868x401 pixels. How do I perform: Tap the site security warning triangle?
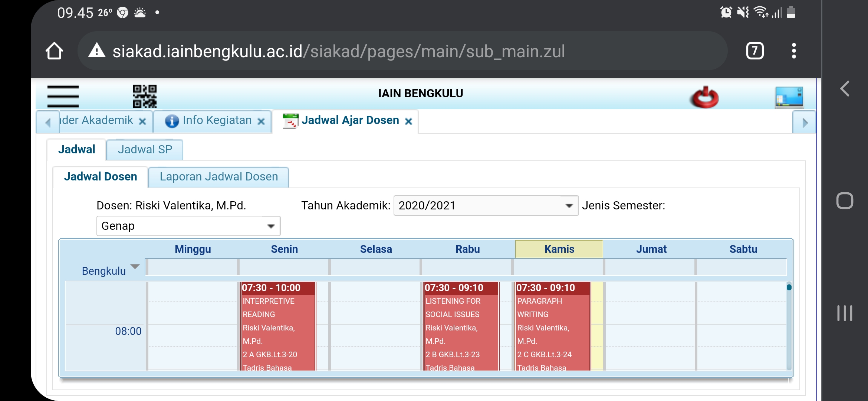[x=97, y=50]
